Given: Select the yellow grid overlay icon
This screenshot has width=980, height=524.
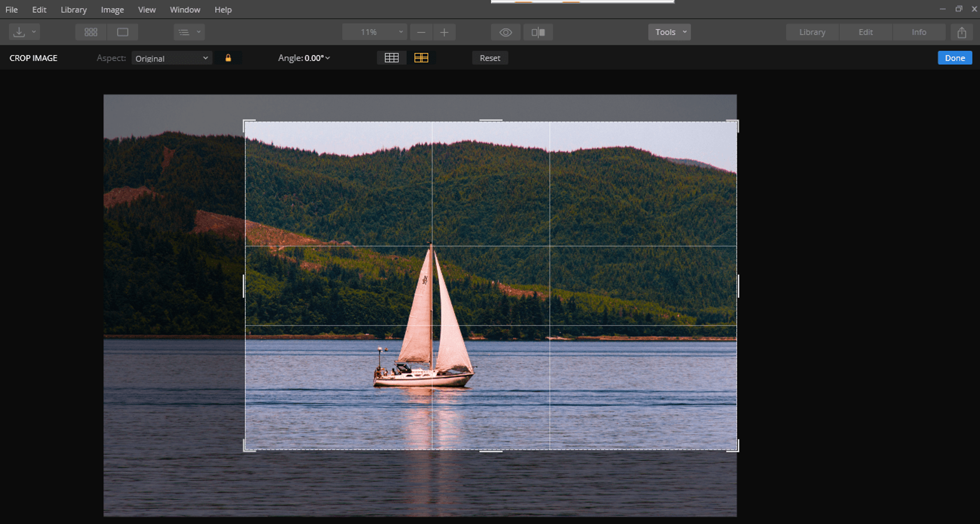Looking at the screenshot, I should click(x=421, y=58).
